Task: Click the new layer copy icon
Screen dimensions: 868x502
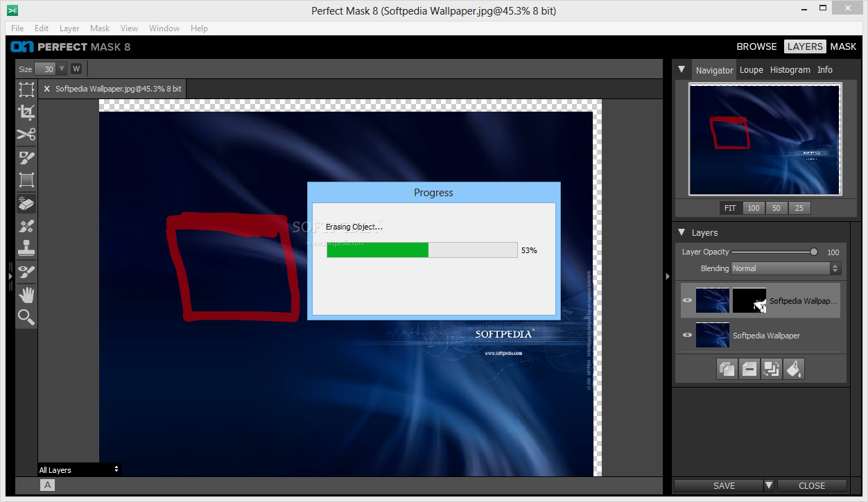Action: (x=727, y=369)
